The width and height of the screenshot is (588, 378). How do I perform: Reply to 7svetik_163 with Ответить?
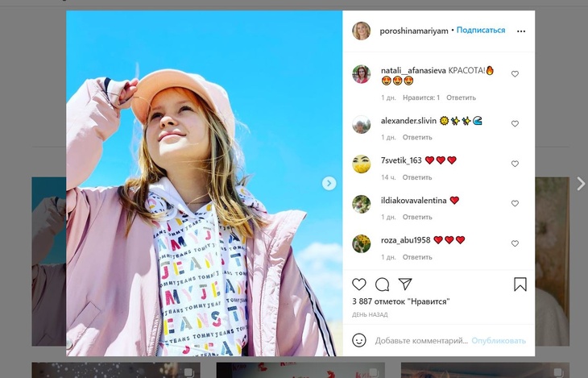click(417, 177)
